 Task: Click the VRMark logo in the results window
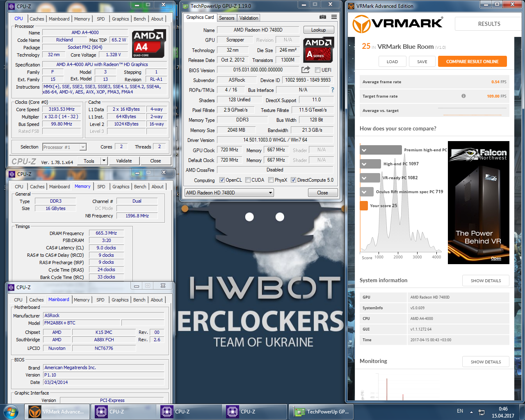coord(397,24)
